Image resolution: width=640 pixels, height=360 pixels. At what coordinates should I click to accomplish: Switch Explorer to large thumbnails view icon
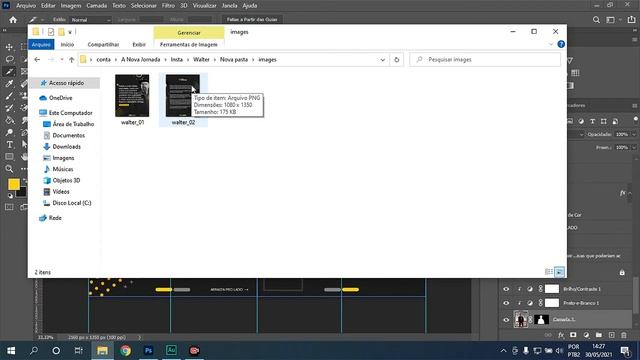[560, 272]
